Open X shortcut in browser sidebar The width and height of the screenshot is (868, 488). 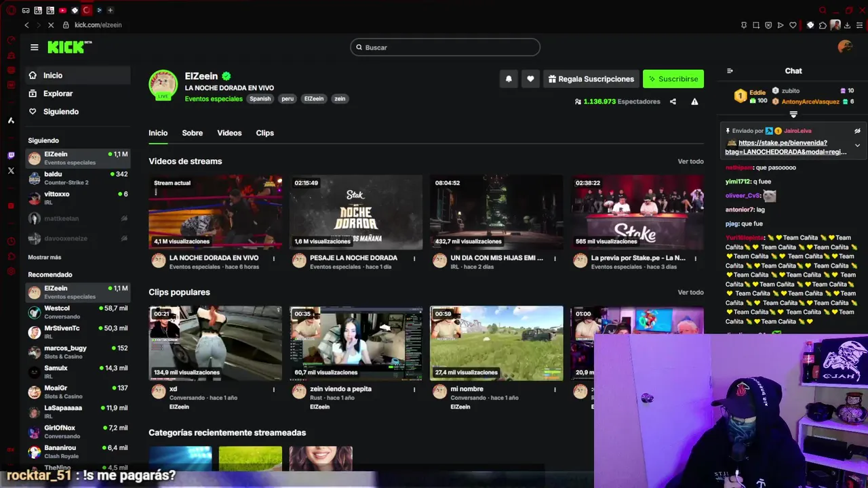(x=11, y=171)
